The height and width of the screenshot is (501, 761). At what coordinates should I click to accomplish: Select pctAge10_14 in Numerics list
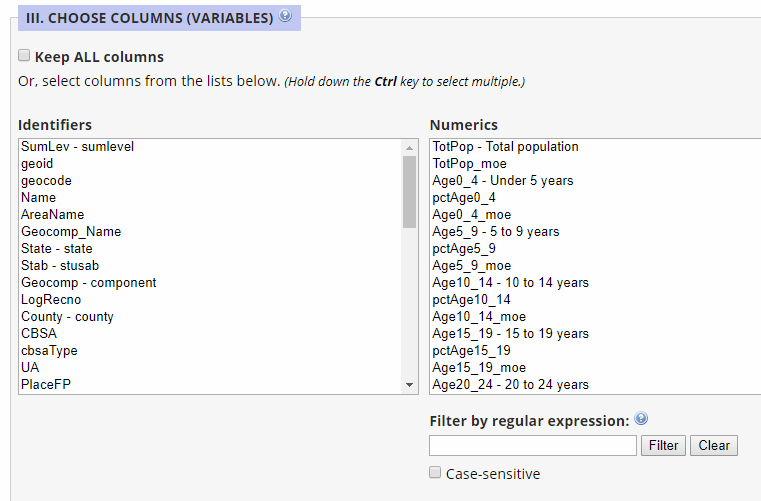pos(471,300)
